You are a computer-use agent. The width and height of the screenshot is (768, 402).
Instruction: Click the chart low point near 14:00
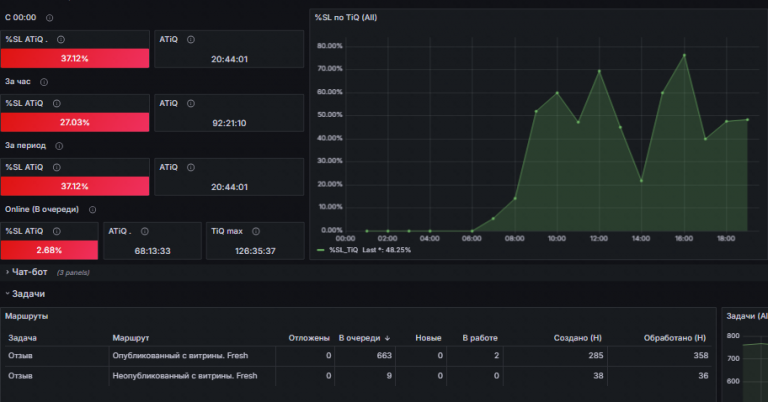[x=641, y=181]
